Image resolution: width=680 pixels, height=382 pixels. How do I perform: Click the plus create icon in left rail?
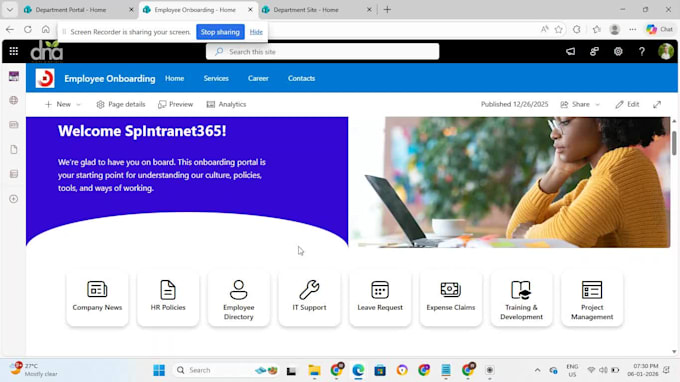pos(14,199)
